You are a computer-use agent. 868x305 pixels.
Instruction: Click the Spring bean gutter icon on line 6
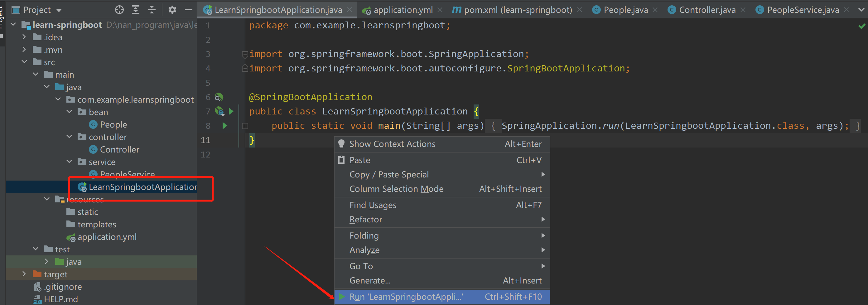(219, 97)
